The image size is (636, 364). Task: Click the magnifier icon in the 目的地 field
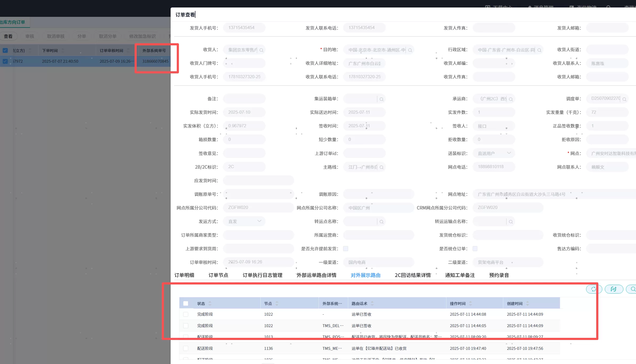[410, 50]
